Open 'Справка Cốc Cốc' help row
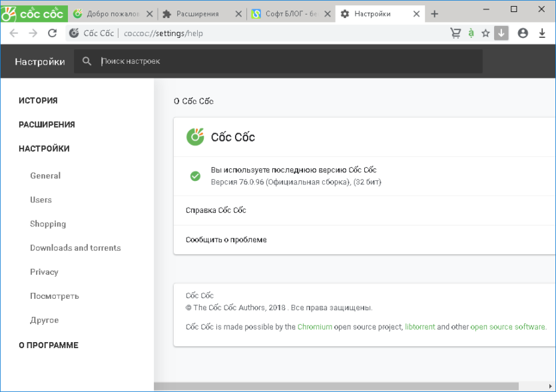The image size is (556, 392). point(364,210)
